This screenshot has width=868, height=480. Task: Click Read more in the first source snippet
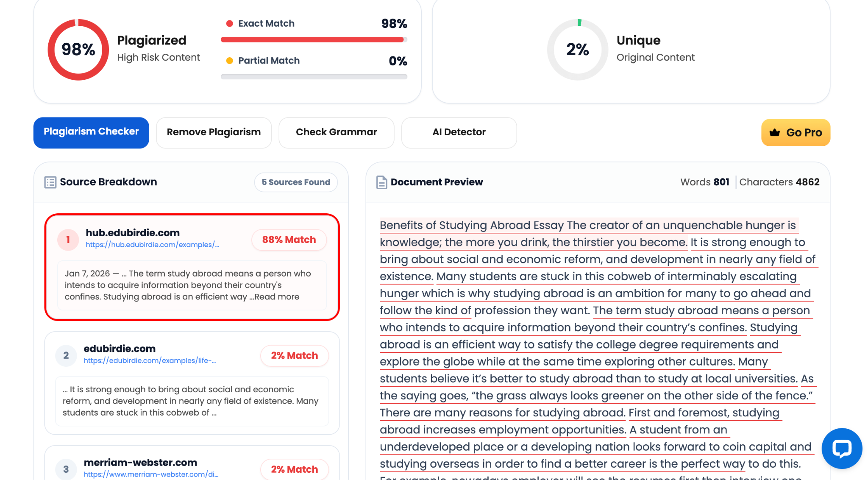click(277, 297)
